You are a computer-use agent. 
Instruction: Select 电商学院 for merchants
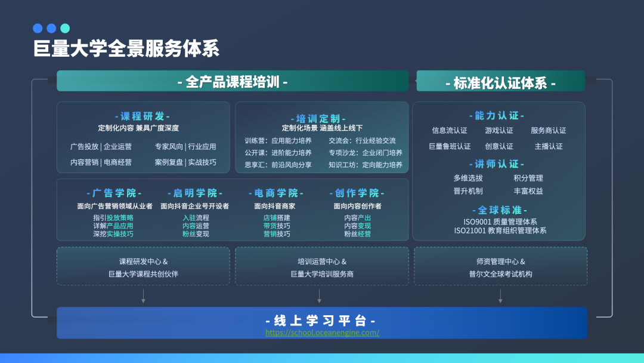pyautogui.click(x=278, y=193)
